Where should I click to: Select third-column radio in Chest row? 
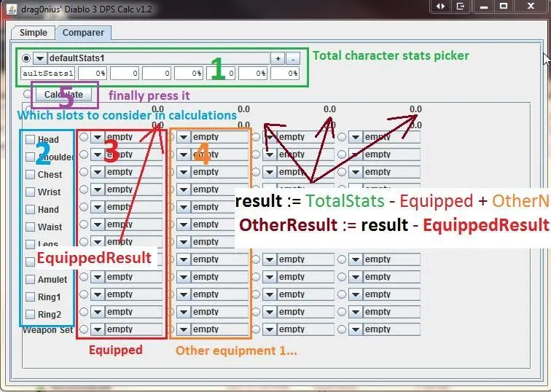[256, 172]
